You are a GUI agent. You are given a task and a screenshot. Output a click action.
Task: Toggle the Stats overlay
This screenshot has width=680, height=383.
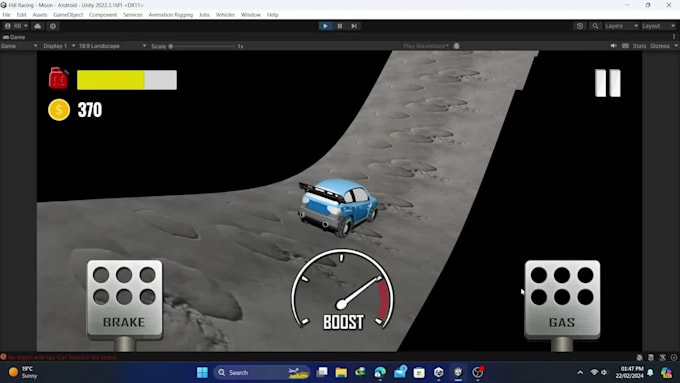tap(639, 46)
